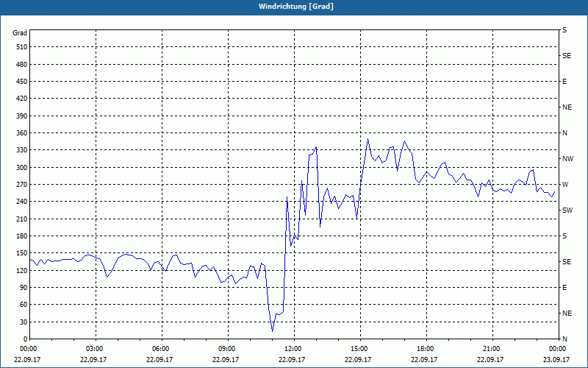This screenshot has width=588, height=368.
Task: Click the 360 y-axis tick label
Action: [22, 133]
